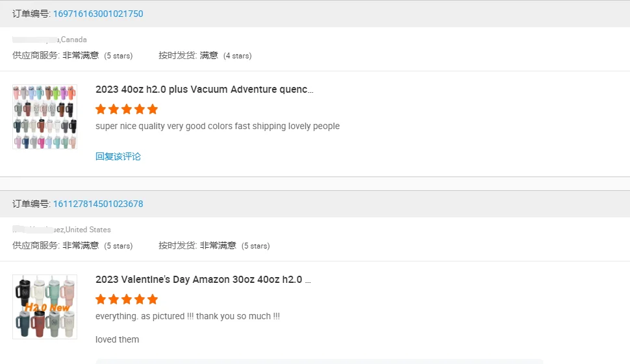Viewport: 630px width, 364px height.
Task: Click the United States buyer location text
Action: 88,230
